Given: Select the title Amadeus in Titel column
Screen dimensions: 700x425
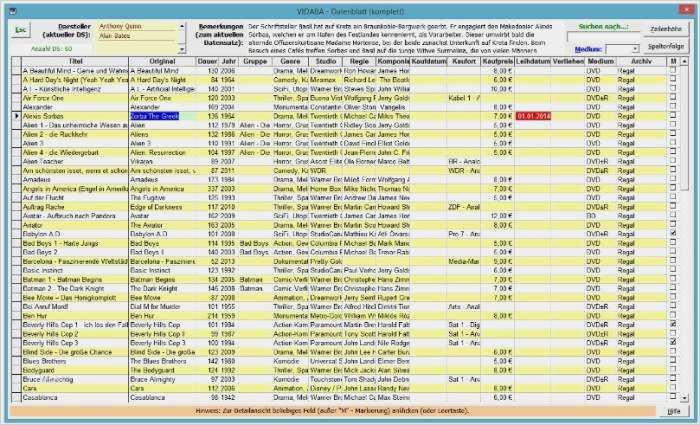Looking at the screenshot, I should 37,179.
